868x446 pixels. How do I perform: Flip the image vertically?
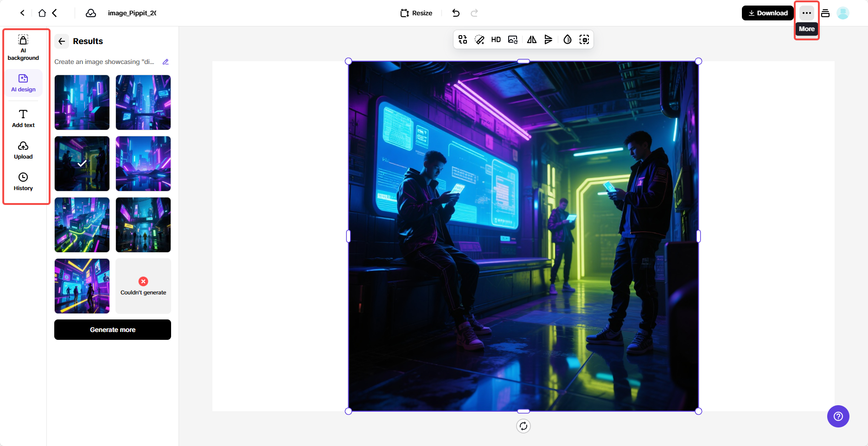pos(549,40)
